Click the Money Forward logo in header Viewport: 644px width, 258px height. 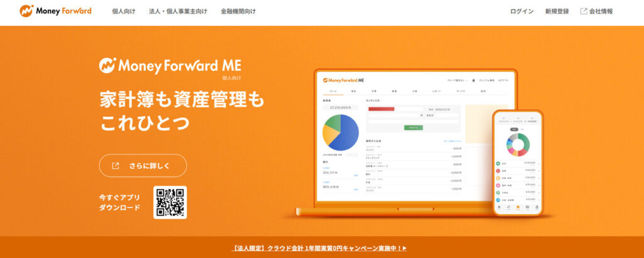pyautogui.click(x=55, y=11)
